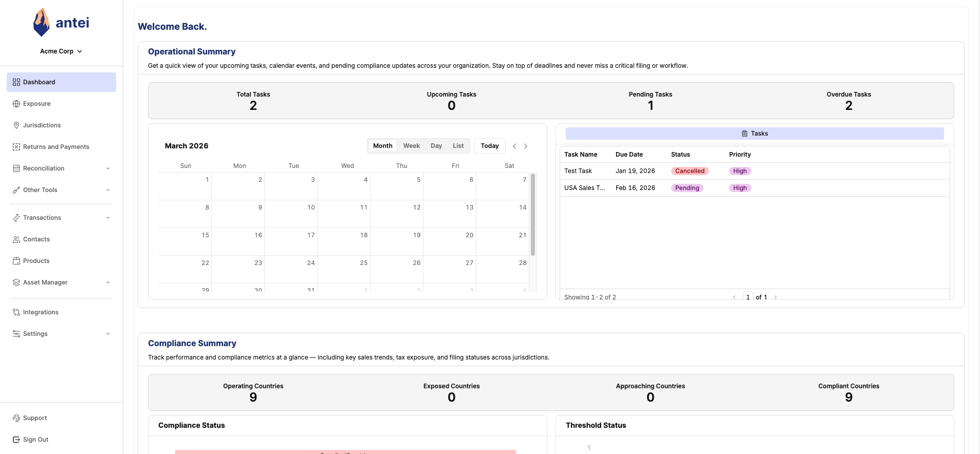The image size is (980, 454).
Task: Click the Exposure globe icon
Action: 16,104
